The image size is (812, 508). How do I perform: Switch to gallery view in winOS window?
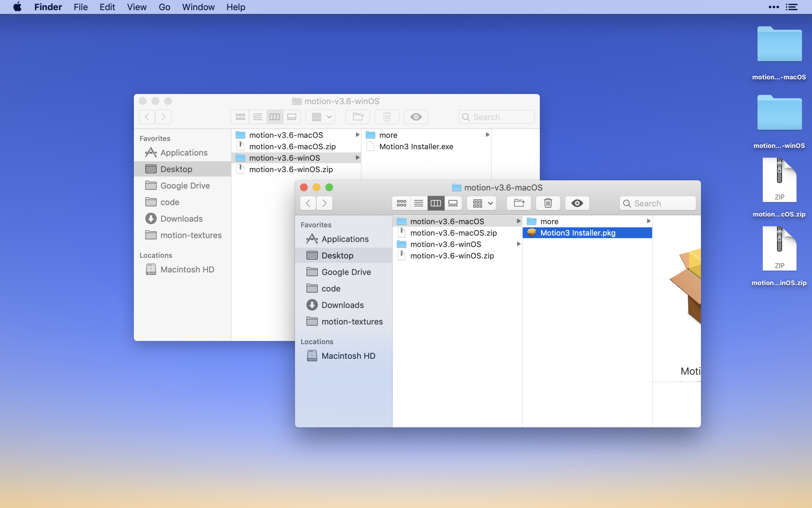292,117
